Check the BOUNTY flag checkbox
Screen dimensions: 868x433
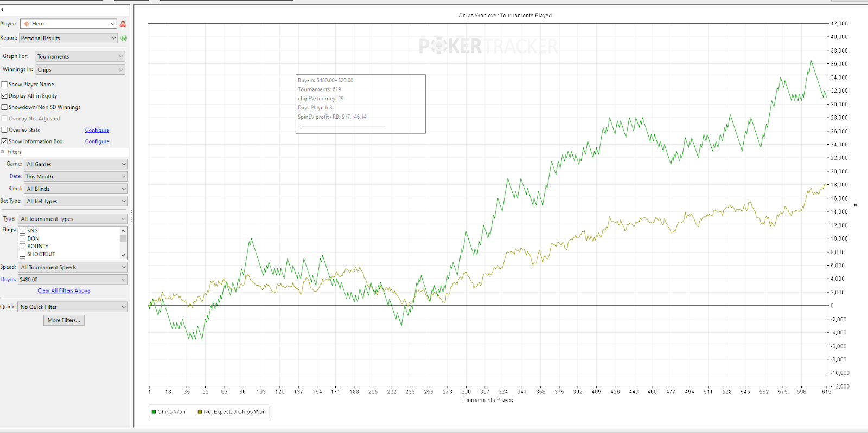tap(23, 247)
